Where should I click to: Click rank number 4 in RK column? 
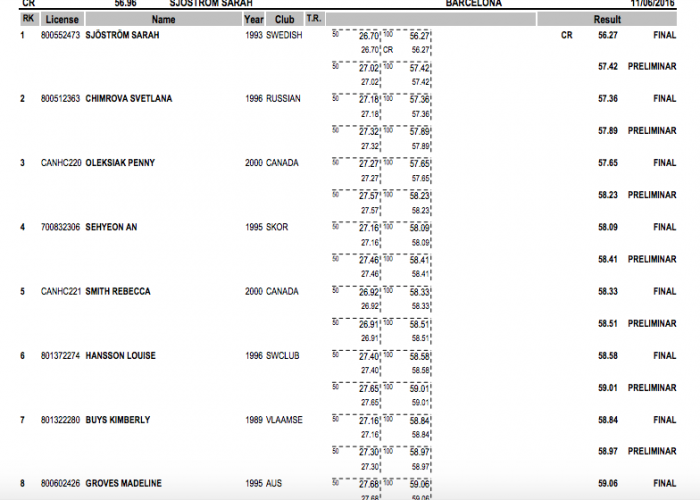pyautogui.click(x=22, y=227)
